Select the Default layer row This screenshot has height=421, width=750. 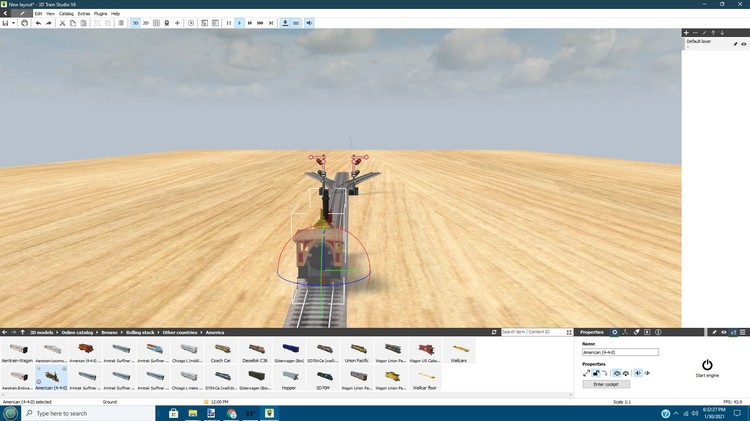716,44
